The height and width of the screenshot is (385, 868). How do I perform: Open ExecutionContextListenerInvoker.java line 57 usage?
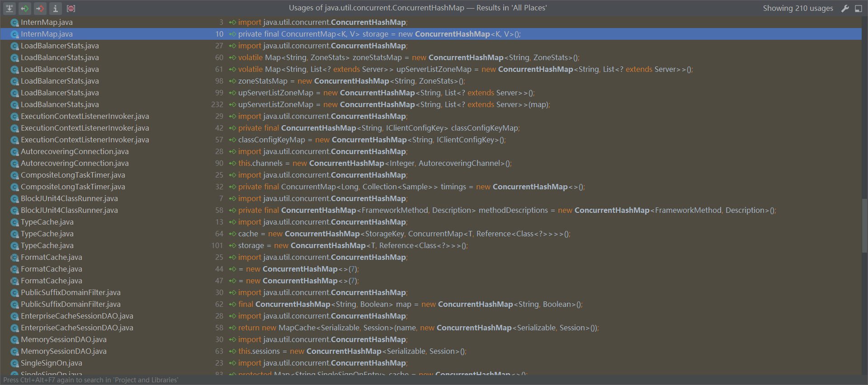[x=431, y=140]
